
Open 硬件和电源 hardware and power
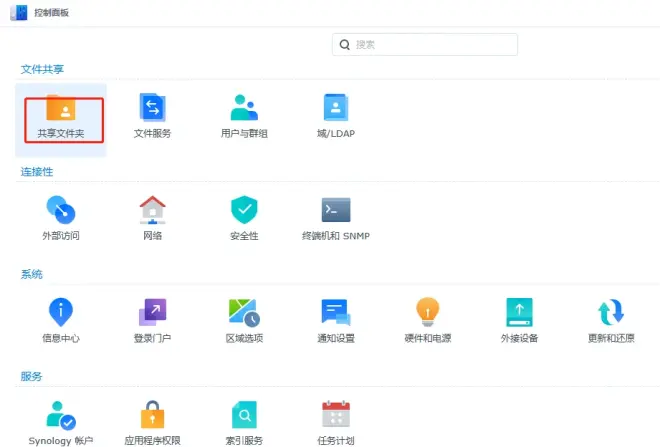(x=428, y=312)
